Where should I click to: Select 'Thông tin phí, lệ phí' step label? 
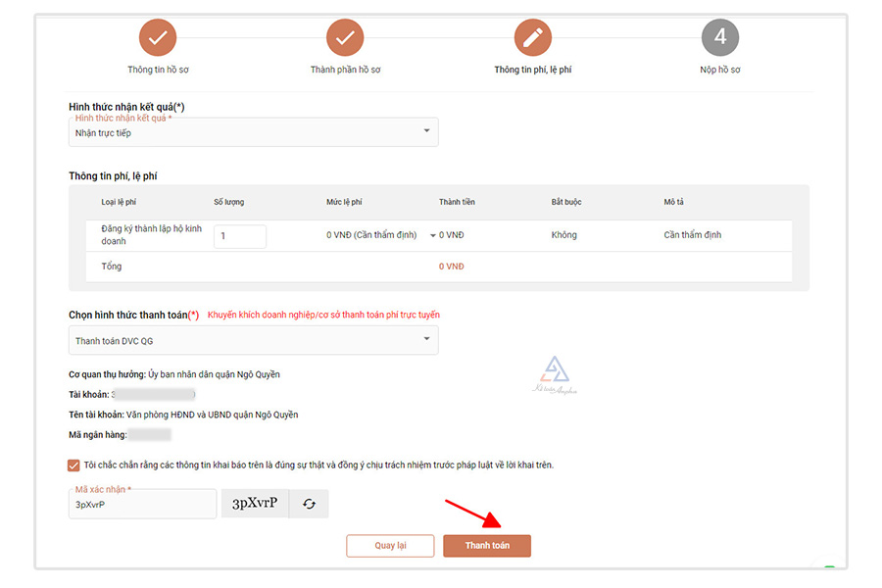[x=532, y=71]
